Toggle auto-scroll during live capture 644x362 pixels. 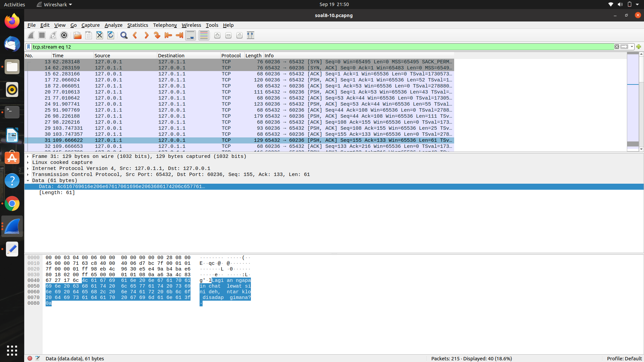click(191, 35)
